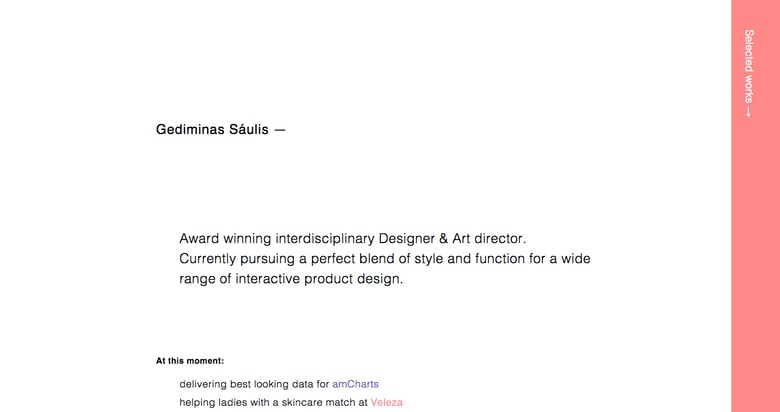Click the pink sidebar panel's lower area
780x412 pixels.
755,300
